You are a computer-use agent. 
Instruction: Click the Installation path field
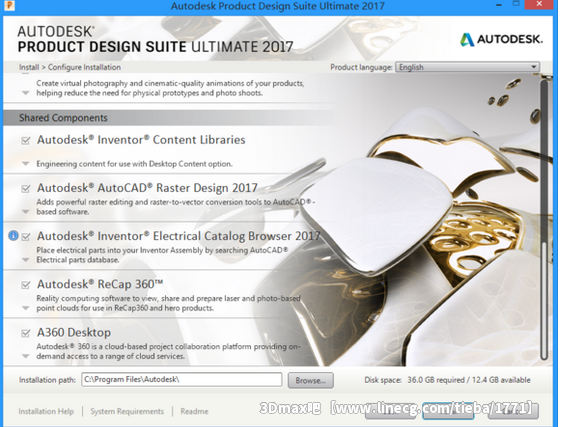tap(182, 379)
